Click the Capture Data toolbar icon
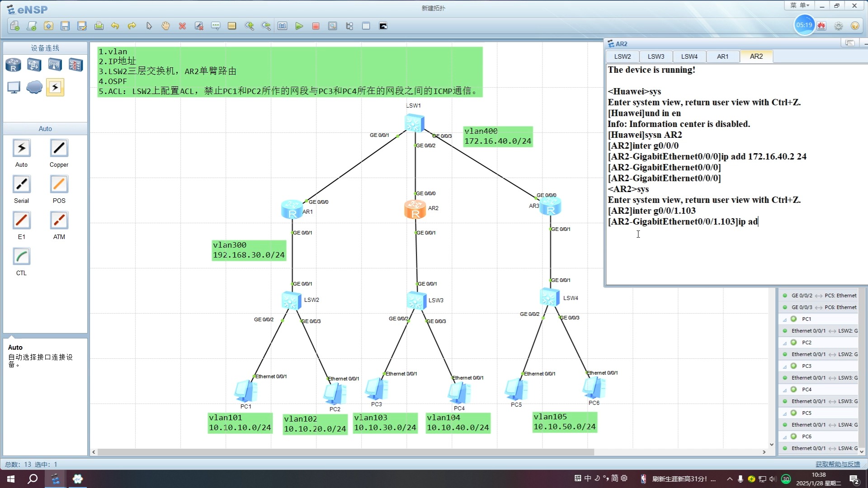Image resolution: width=868 pixels, height=488 pixels. (x=332, y=26)
